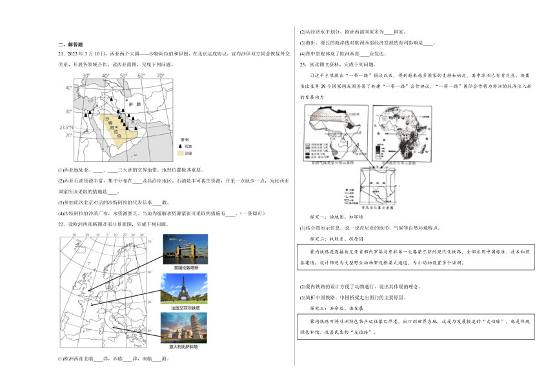Image resolution: width=555 pixels, height=392 pixels.
Task: Click the question 22 line "读欧洲西部略图"
Action: (114, 224)
